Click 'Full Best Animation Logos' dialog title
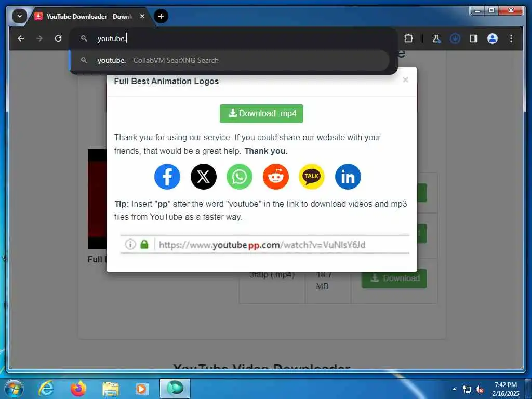 point(166,82)
